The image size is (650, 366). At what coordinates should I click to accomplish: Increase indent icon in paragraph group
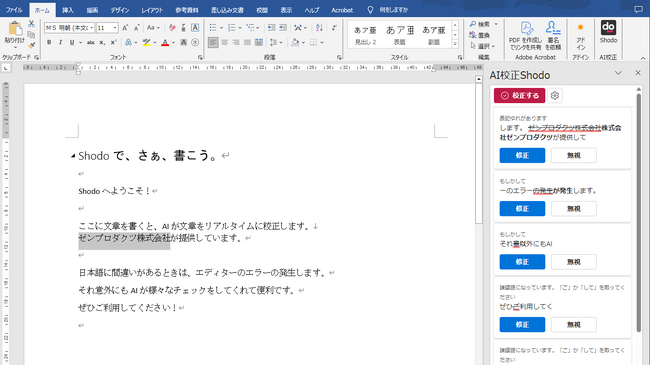click(283, 28)
